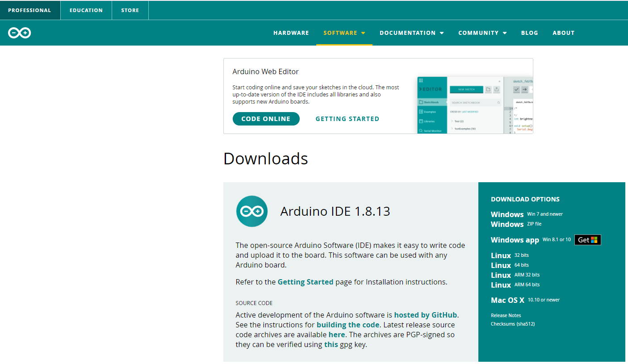Click the DOWNLOAD OPTIONS heading
Viewport: 628px width, 364px height.
tap(525, 199)
